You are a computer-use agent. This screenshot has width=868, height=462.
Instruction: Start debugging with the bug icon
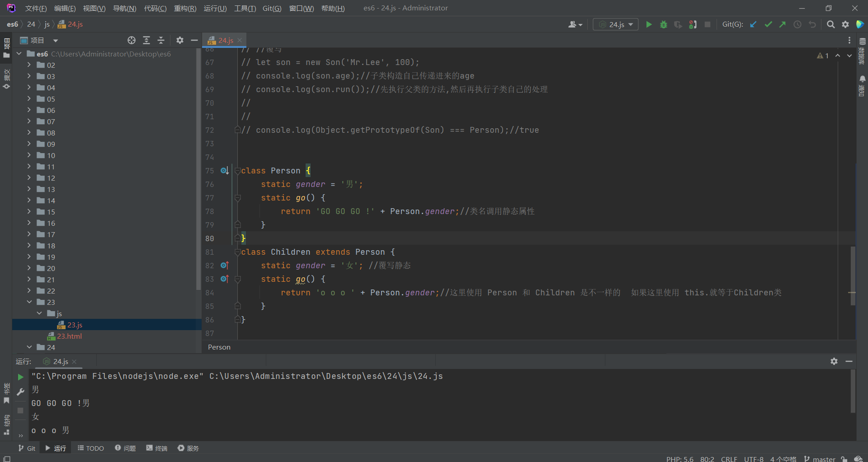point(664,24)
